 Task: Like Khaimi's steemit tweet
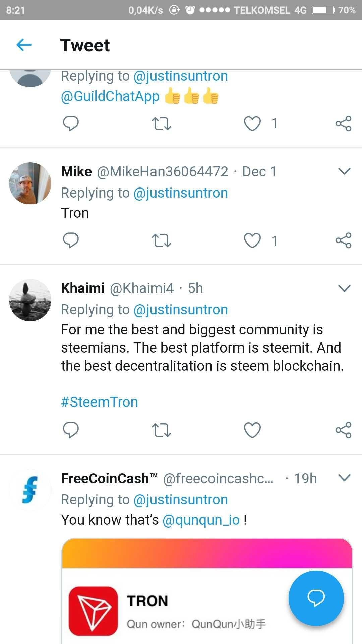coord(252,430)
